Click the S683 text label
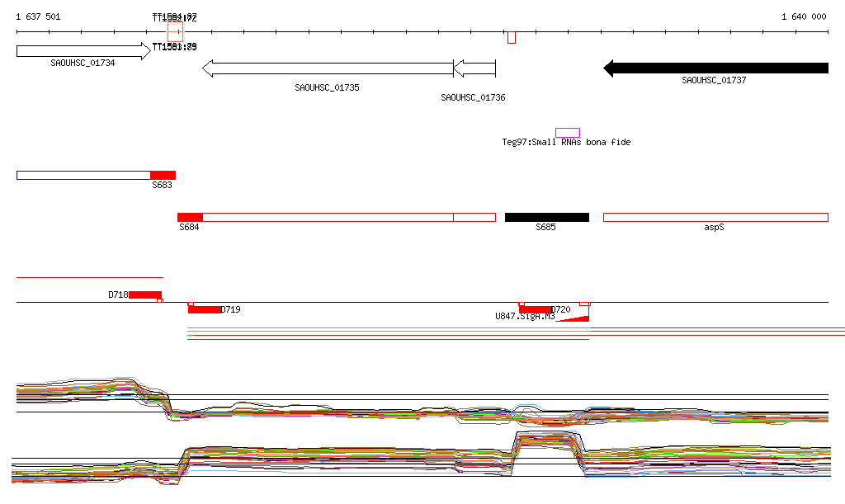This screenshot has width=845, height=504. click(x=162, y=186)
